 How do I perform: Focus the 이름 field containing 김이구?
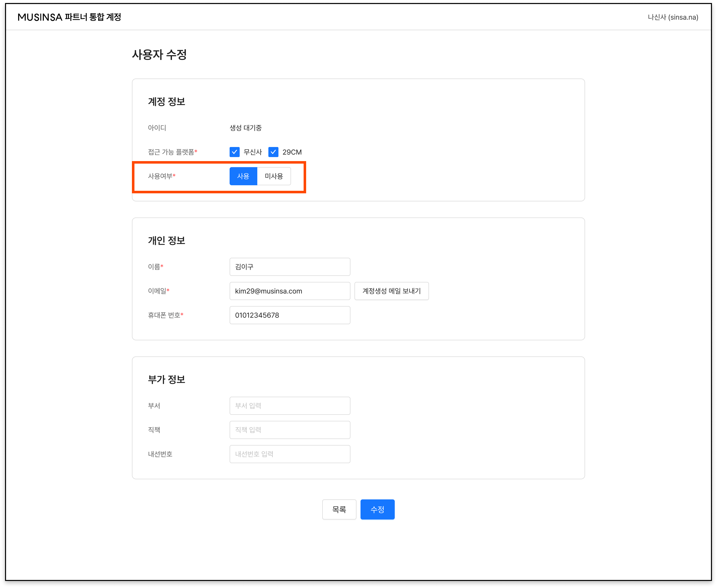[x=290, y=267]
